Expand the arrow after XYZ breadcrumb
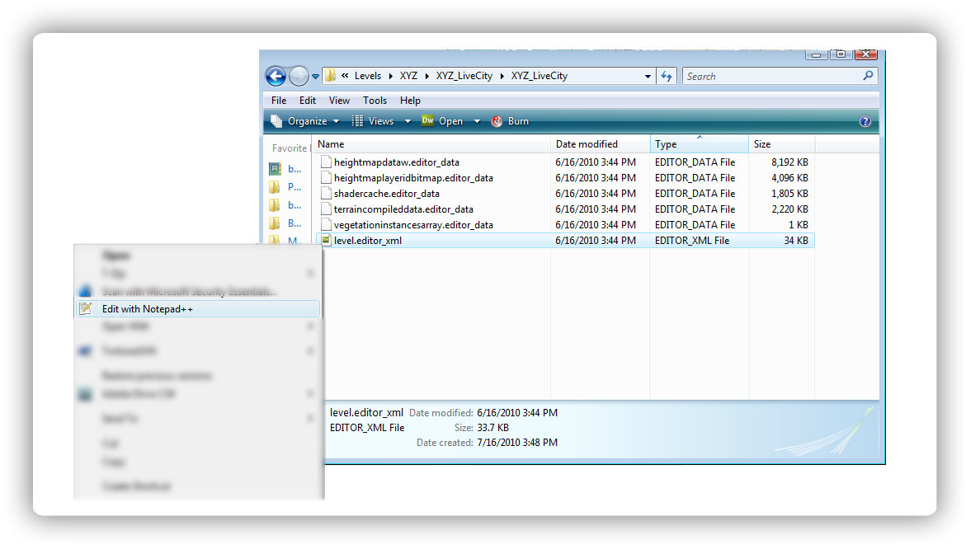Viewport: 980px width, 549px height. [426, 76]
